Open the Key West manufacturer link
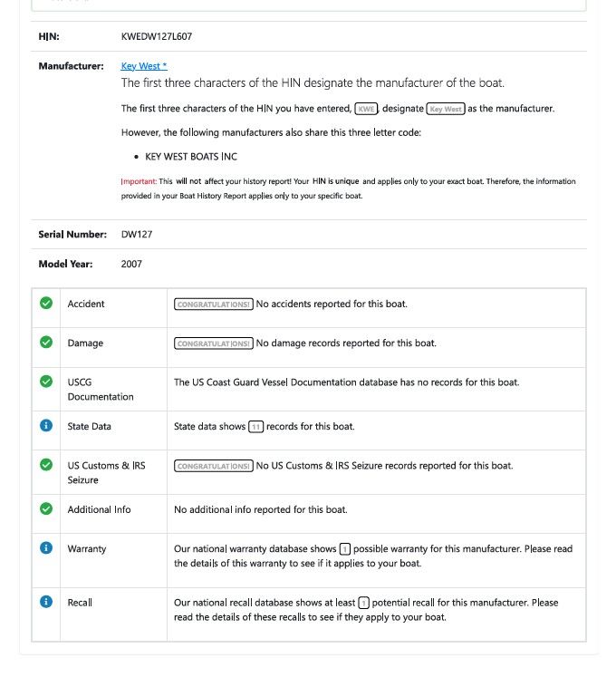616x677 pixels. pos(144,66)
